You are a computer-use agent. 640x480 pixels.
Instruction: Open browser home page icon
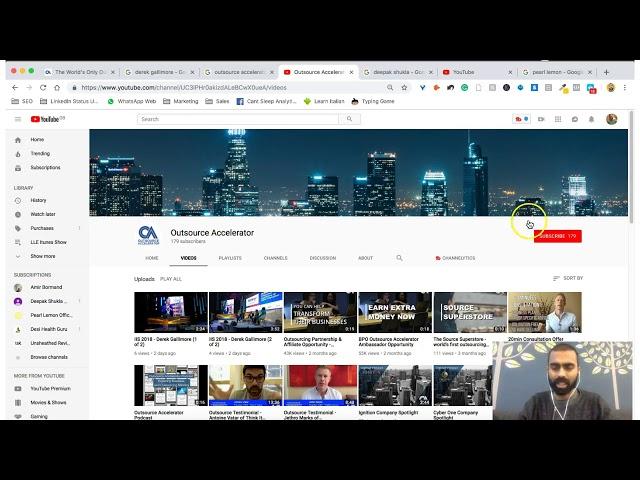(57, 87)
